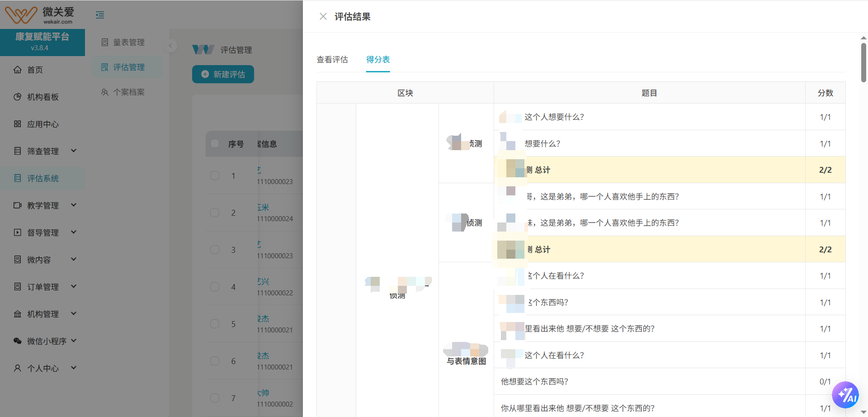
Task: Click the 首页 home icon
Action: pyautogui.click(x=18, y=70)
